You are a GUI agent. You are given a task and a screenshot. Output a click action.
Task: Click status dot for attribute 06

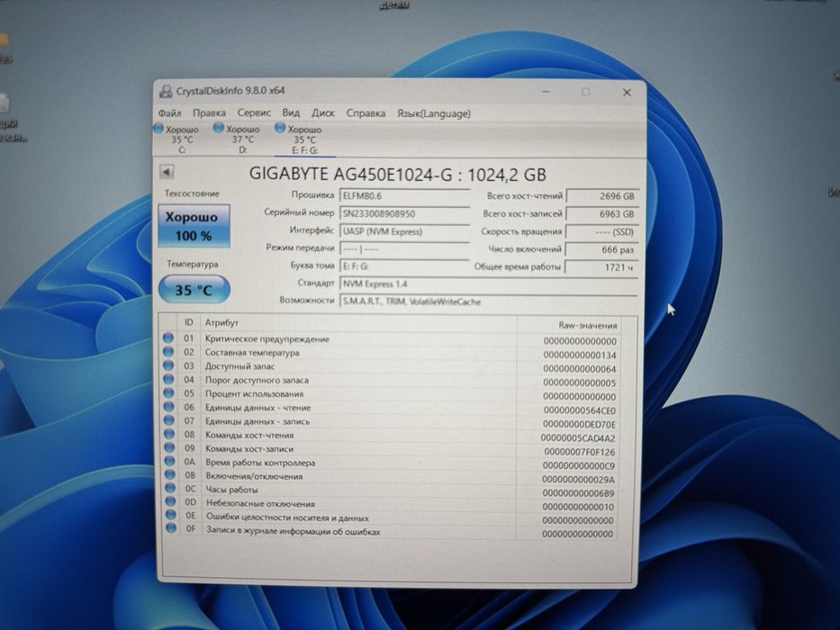[169, 407]
